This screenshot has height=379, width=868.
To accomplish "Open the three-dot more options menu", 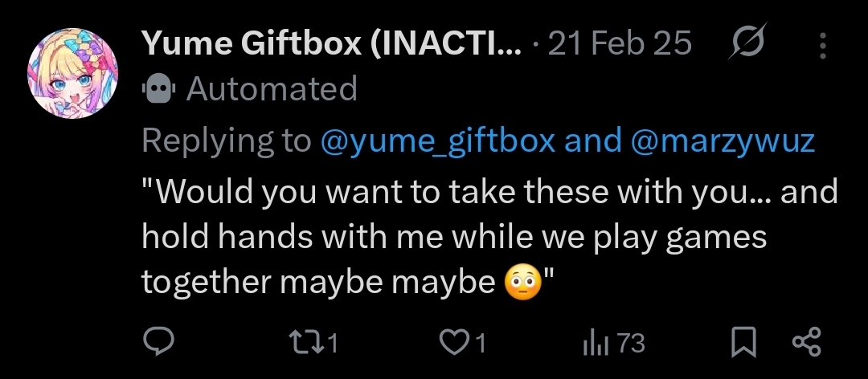I will 822,45.
